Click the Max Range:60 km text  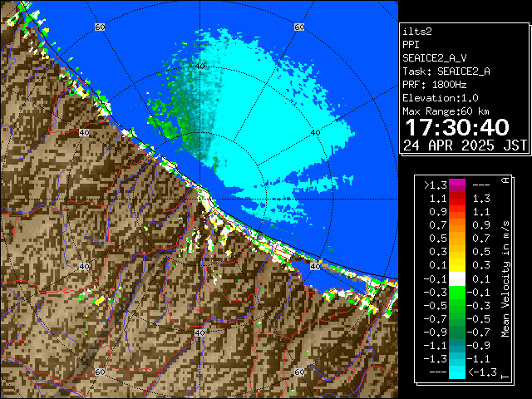pos(446,111)
